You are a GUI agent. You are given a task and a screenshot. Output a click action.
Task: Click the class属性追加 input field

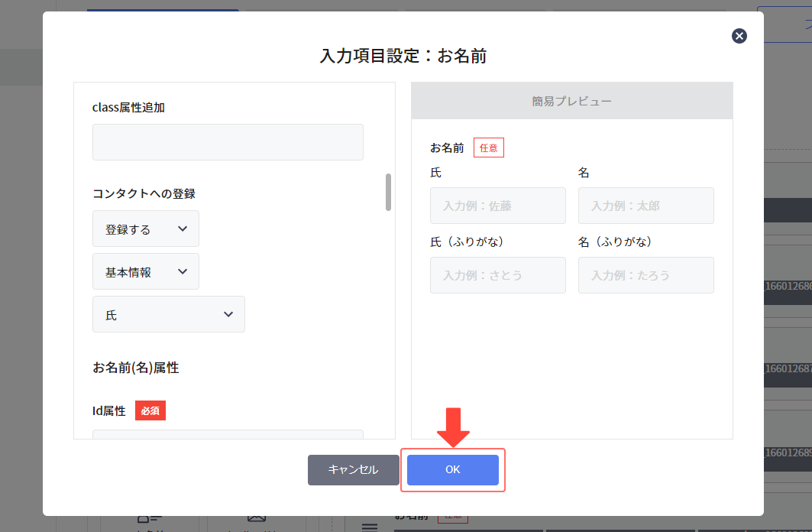point(228,142)
